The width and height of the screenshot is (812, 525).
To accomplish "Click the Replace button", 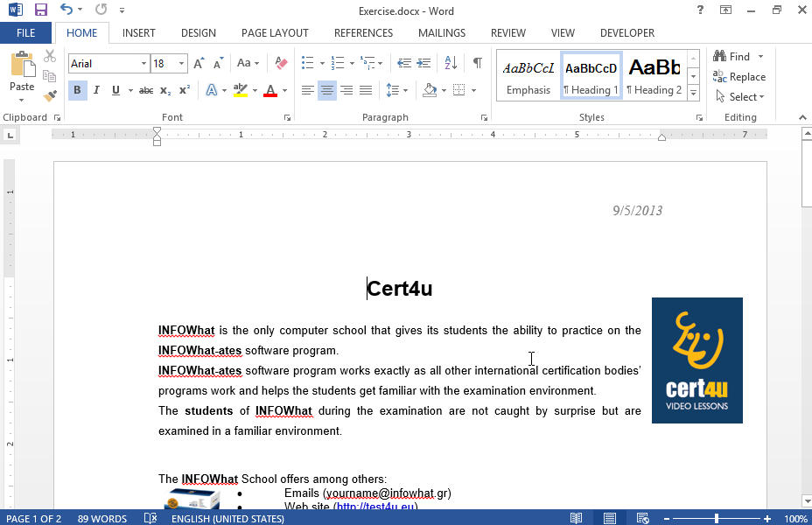I will click(739, 77).
